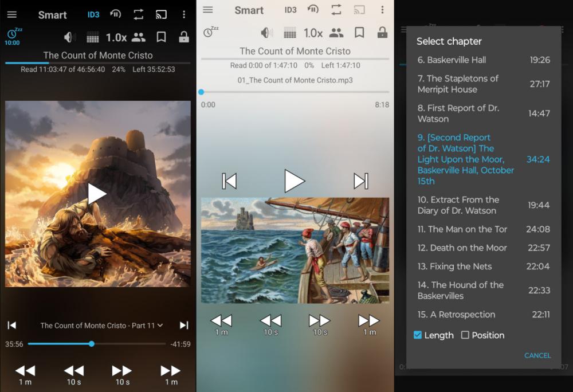The width and height of the screenshot is (573, 392).
Task: Skip to next file in light player
Action: (360, 181)
